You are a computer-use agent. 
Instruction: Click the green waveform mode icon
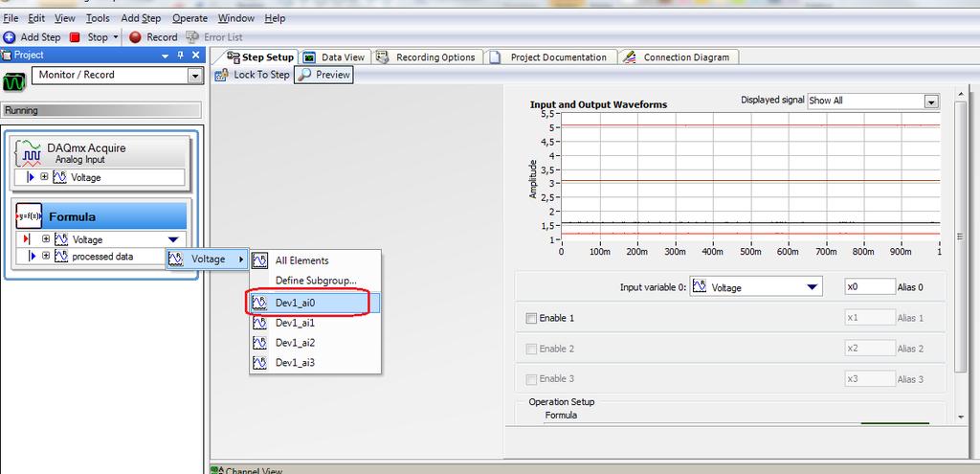tap(14, 82)
